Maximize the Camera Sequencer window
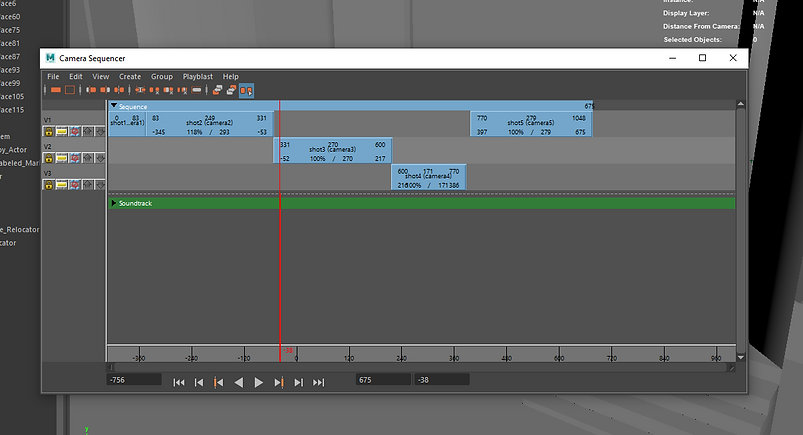The height and width of the screenshot is (435, 803). [x=703, y=58]
